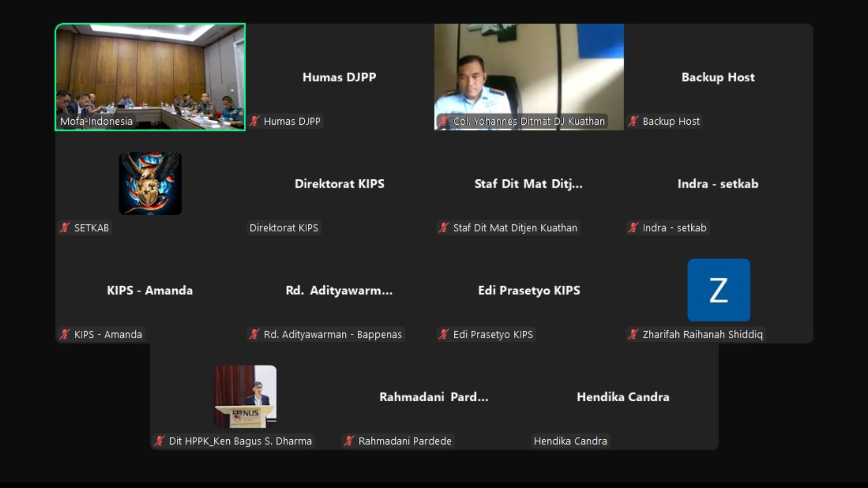The height and width of the screenshot is (488, 868).
Task: Click muted mic icon on Backup Host tile
Action: coord(633,121)
